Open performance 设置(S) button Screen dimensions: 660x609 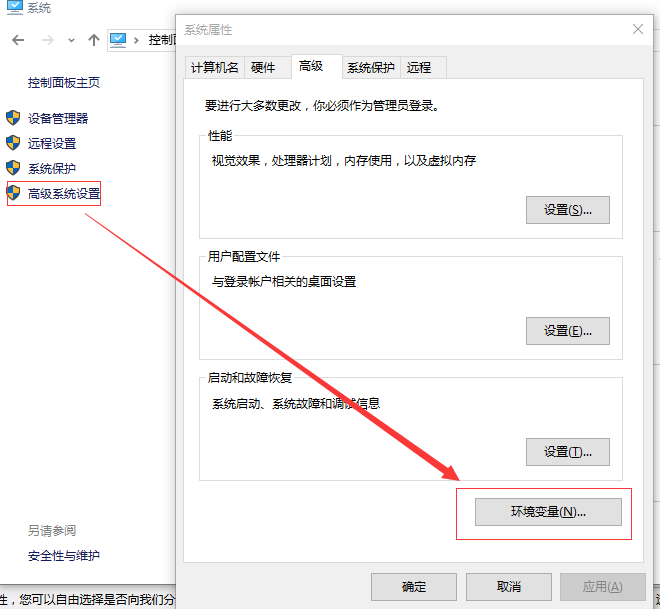click(567, 210)
